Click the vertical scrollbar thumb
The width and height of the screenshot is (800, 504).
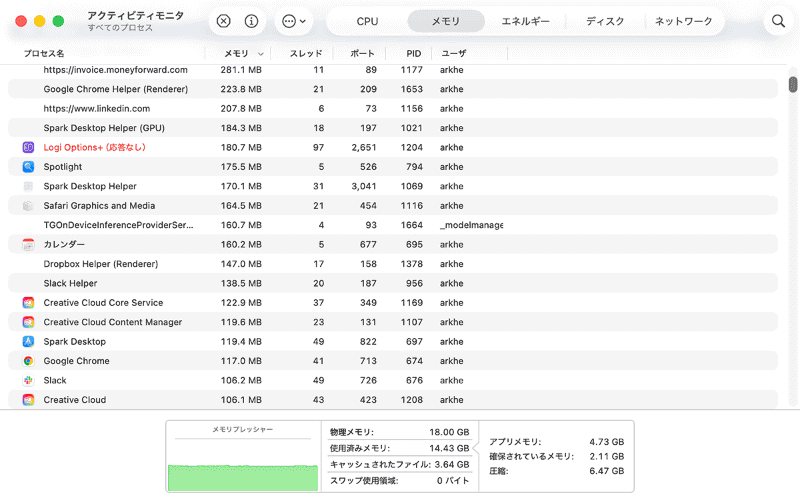pos(793,84)
